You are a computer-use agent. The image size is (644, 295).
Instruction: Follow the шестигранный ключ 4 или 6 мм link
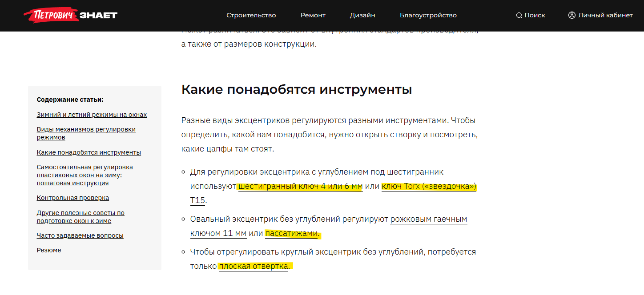[301, 186]
